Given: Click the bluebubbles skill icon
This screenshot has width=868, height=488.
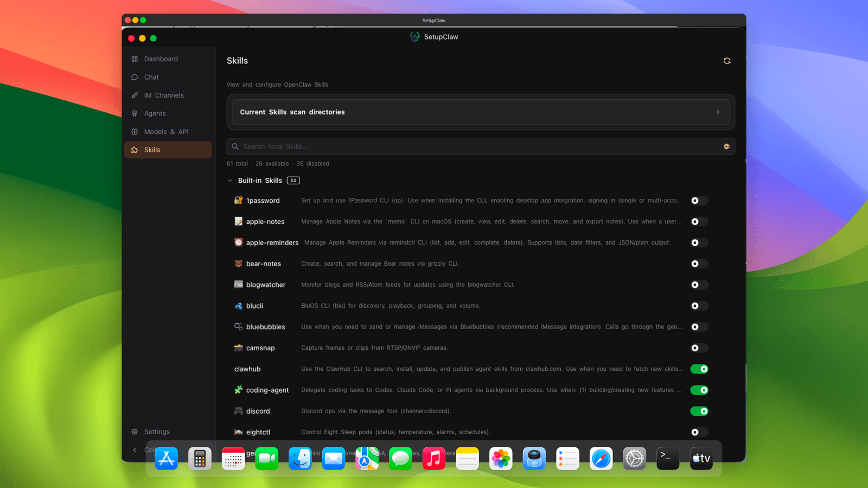Looking at the screenshot, I should pyautogui.click(x=238, y=326).
